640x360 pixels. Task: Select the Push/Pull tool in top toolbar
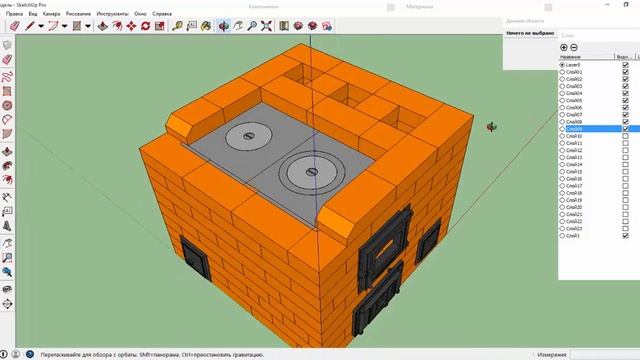coord(103,26)
